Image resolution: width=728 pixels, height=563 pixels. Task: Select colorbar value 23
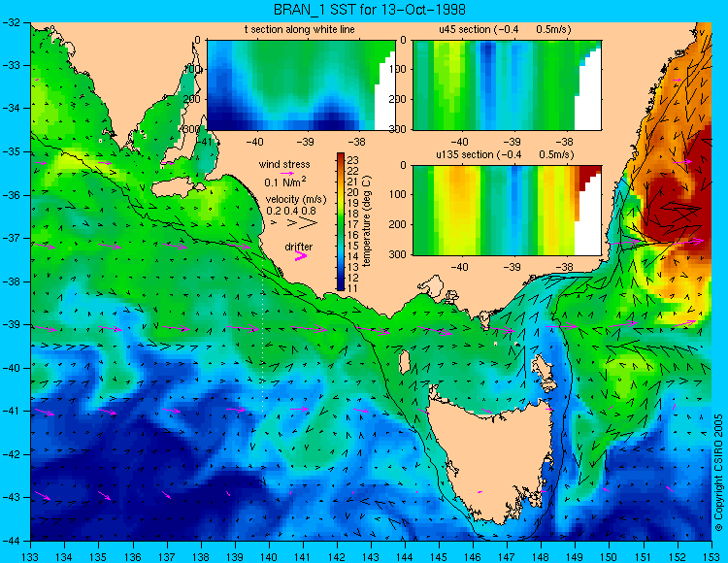(x=353, y=160)
